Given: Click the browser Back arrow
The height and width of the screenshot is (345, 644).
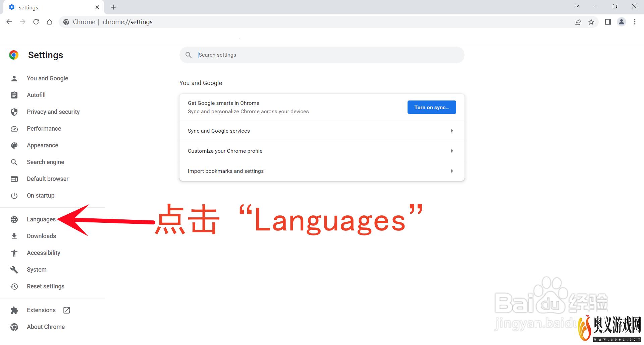Looking at the screenshot, I should pos(9,22).
